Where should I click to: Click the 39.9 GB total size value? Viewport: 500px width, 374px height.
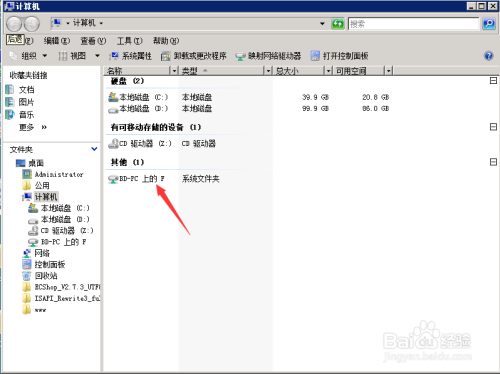[315, 97]
